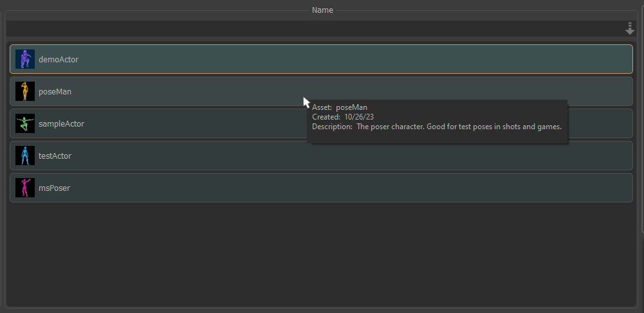
Task: Click the blue testActor figure icon
Action: [25, 156]
